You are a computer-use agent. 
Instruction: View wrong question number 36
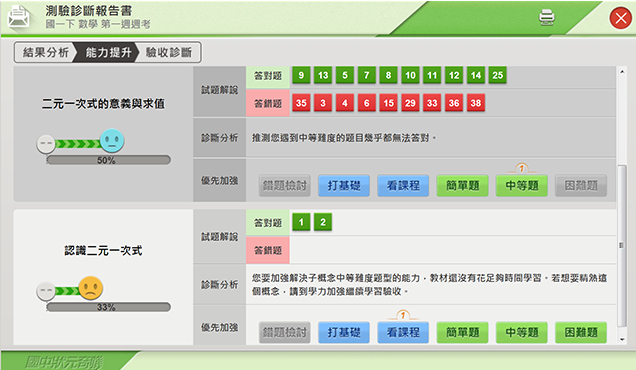tap(454, 103)
